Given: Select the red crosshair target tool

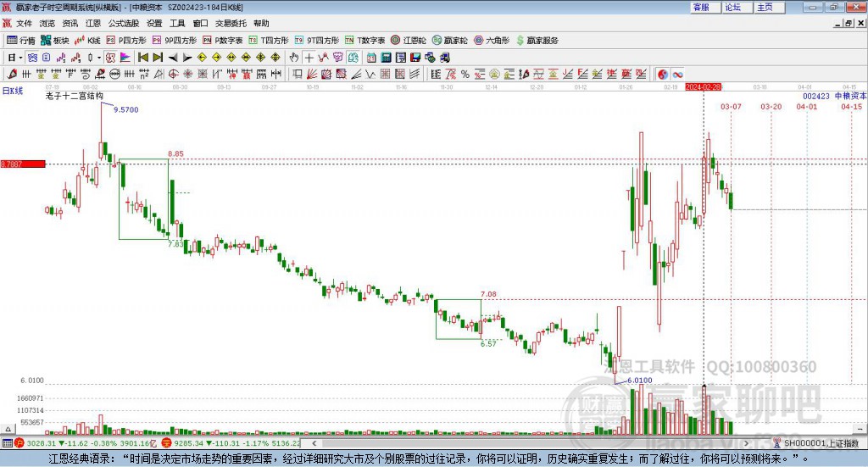Looking at the screenshot, I should pos(173,74).
